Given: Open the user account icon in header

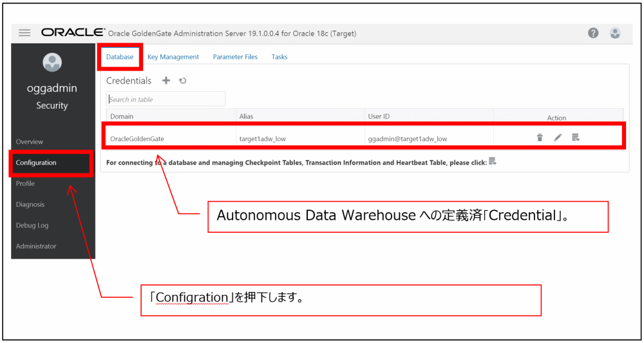Looking at the screenshot, I should coord(615,34).
